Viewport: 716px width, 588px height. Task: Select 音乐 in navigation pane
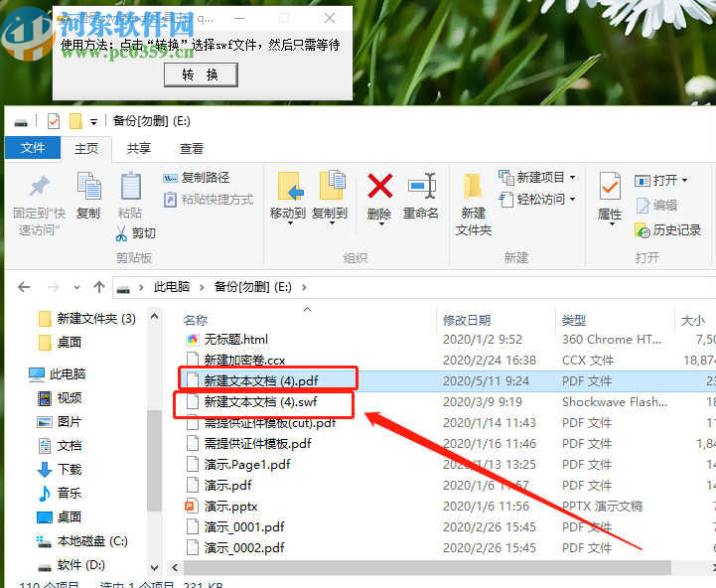click(60, 493)
